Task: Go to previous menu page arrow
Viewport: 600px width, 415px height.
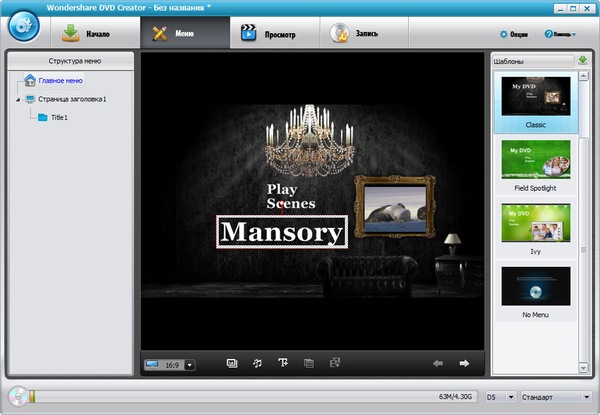Action: point(437,364)
